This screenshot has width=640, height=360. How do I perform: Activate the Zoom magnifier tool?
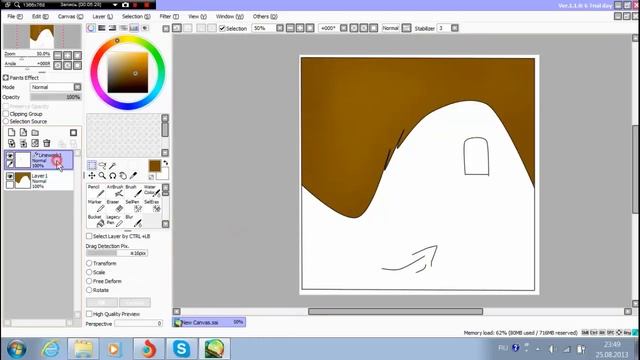point(102,176)
